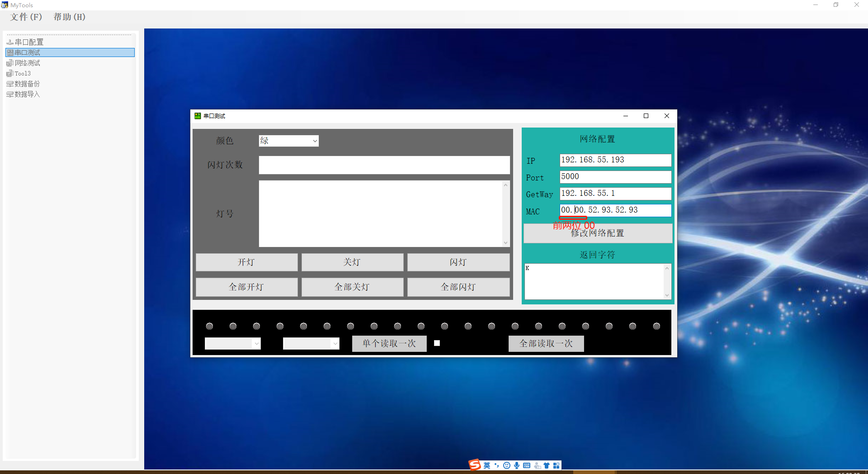
Task: Click the Sogou input method logo
Action: pyautogui.click(x=474, y=465)
